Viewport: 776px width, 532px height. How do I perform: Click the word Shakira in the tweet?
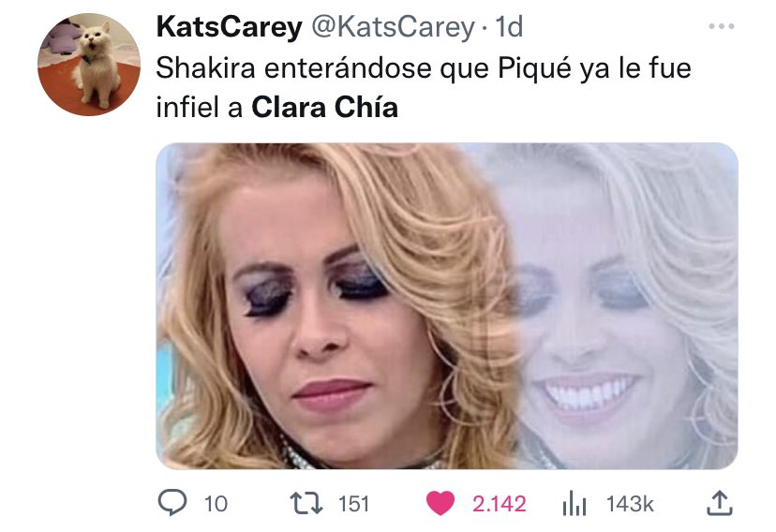click(206, 67)
